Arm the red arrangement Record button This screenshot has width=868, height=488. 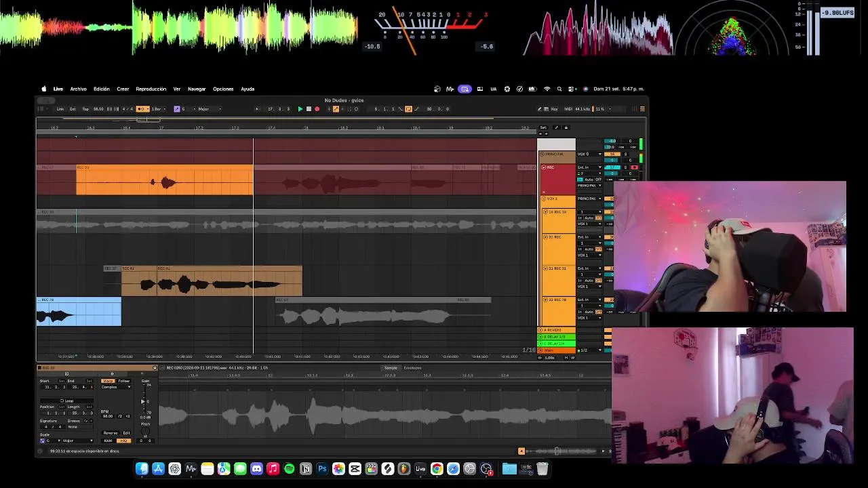317,109
